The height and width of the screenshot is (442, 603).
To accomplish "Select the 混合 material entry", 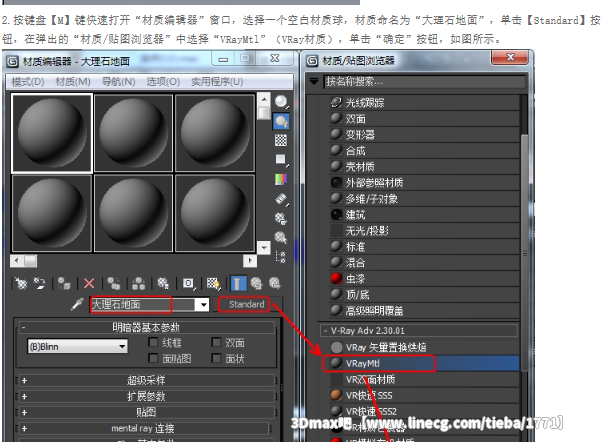I will (424, 263).
